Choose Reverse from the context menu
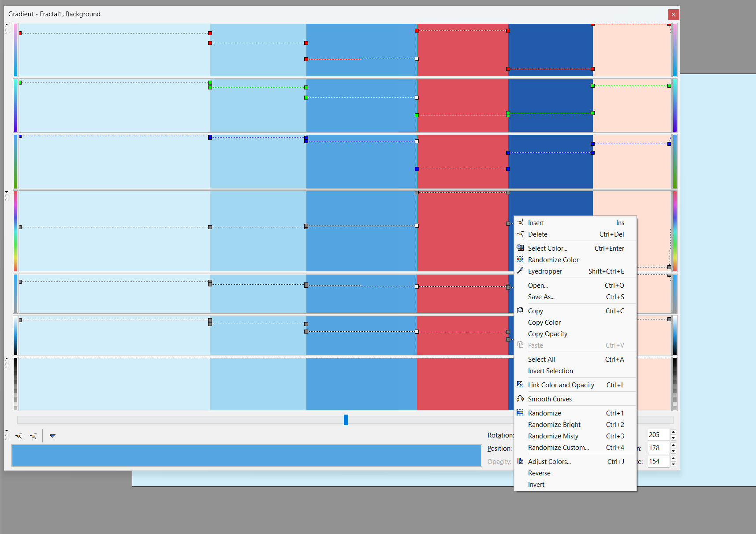The height and width of the screenshot is (534, 756). click(x=539, y=473)
